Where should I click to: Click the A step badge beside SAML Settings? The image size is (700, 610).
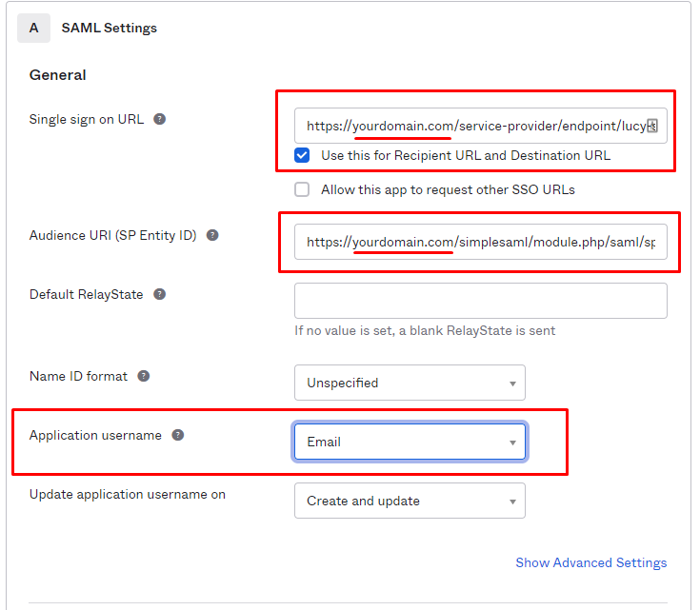coord(34,29)
